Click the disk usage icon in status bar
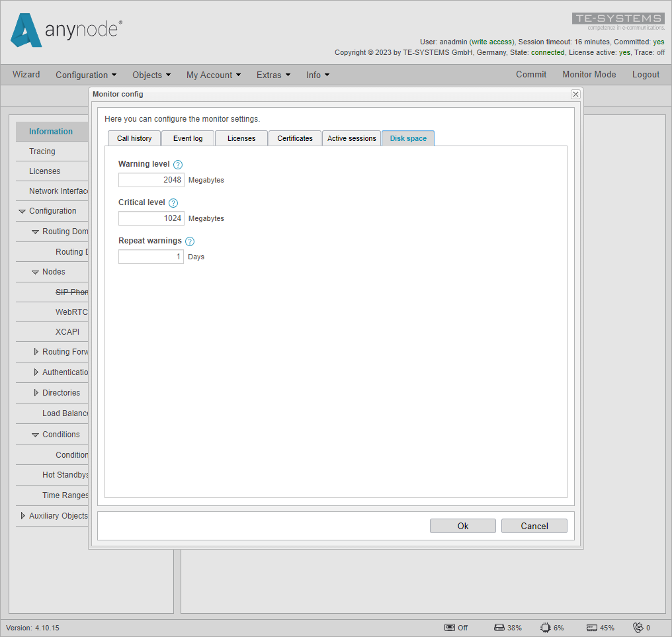The width and height of the screenshot is (672, 637). [x=498, y=627]
